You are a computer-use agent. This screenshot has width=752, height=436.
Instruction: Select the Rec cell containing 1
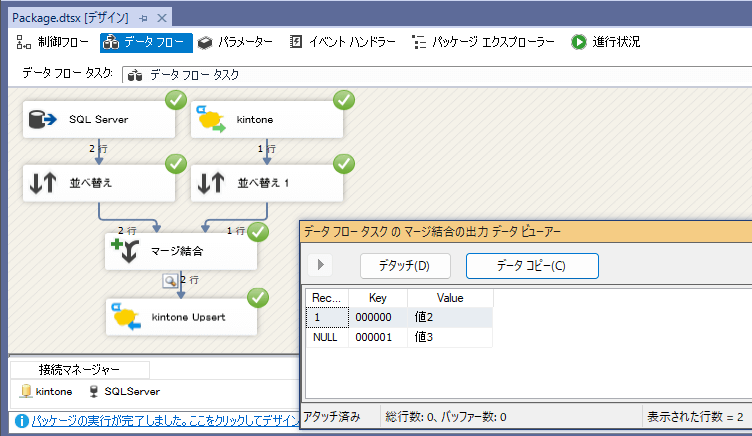coord(327,317)
